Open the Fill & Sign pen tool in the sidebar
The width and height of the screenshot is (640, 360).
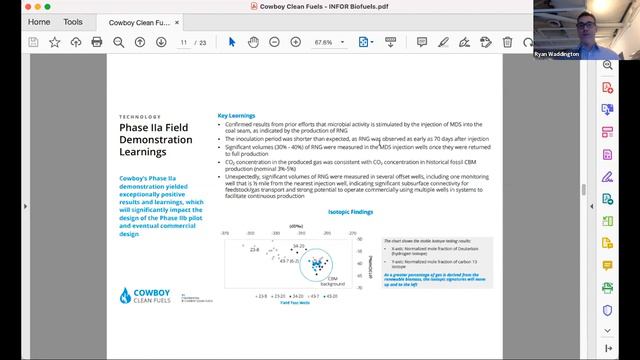coord(607,177)
